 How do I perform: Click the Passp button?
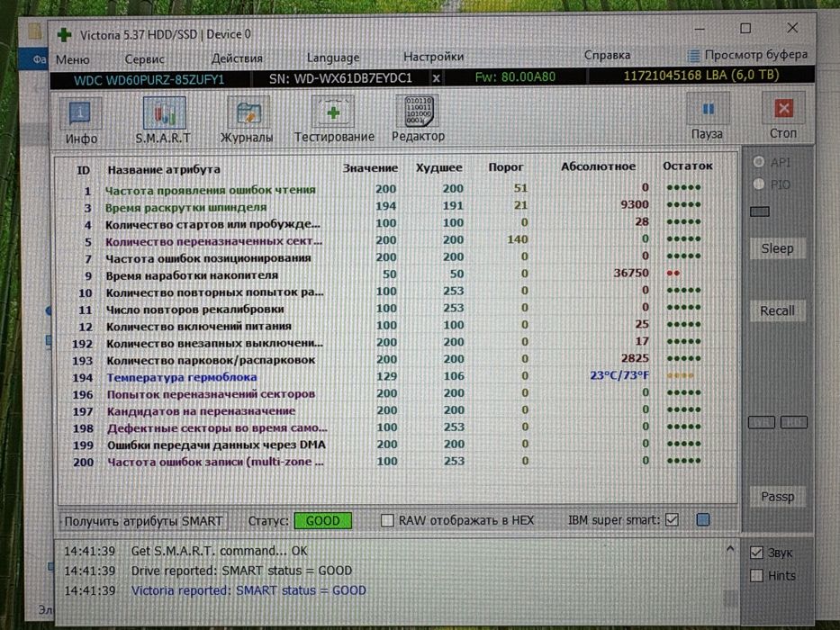click(x=777, y=497)
